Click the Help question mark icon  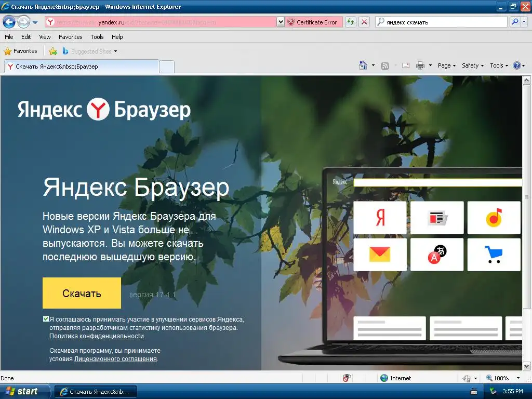[x=517, y=65]
